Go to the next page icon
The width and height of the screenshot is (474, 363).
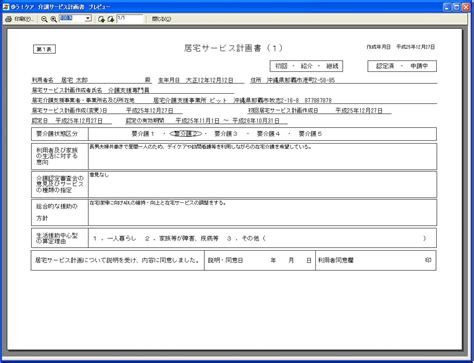click(x=111, y=19)
